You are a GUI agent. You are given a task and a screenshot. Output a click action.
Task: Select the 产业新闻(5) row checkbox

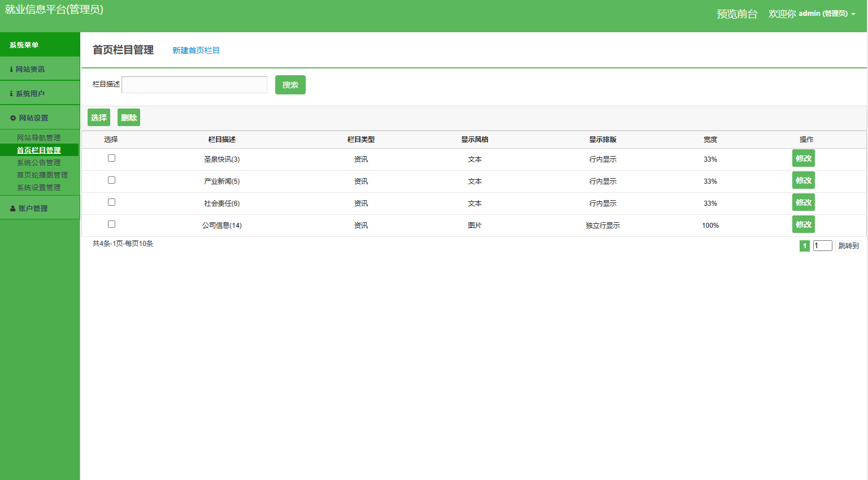[111, 180]
